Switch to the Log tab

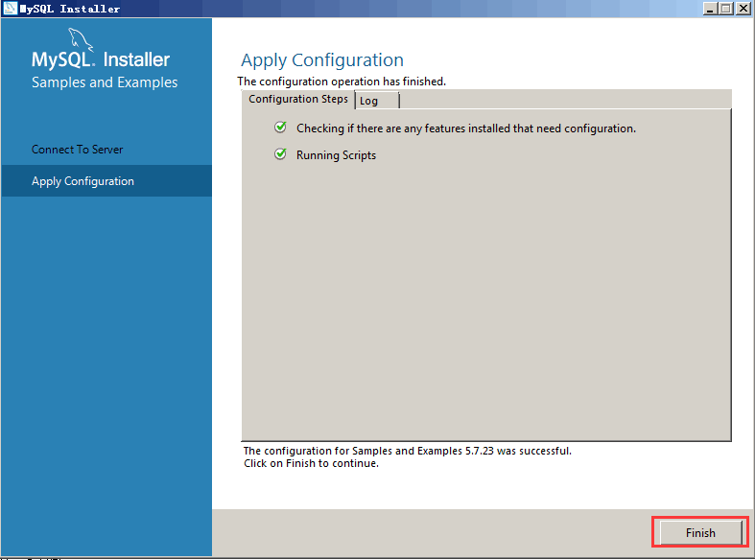[375, 101]
